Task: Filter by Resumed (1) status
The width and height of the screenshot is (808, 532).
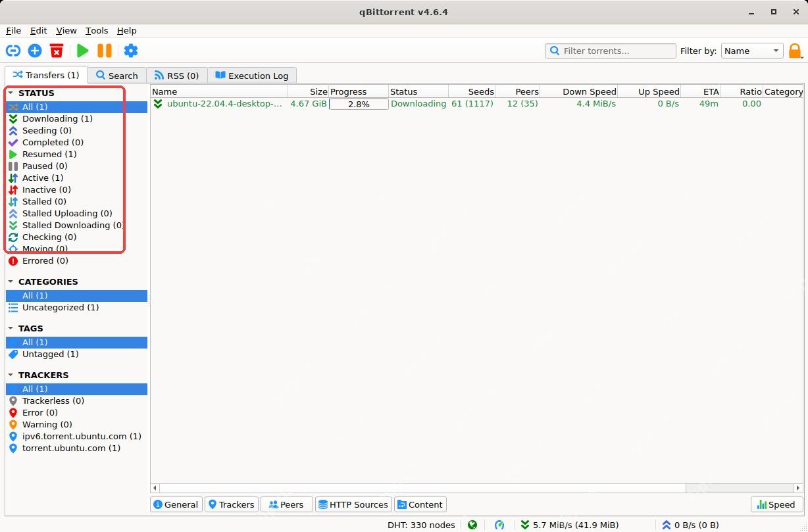Action: pyautogui.click(x=49, y=154)
